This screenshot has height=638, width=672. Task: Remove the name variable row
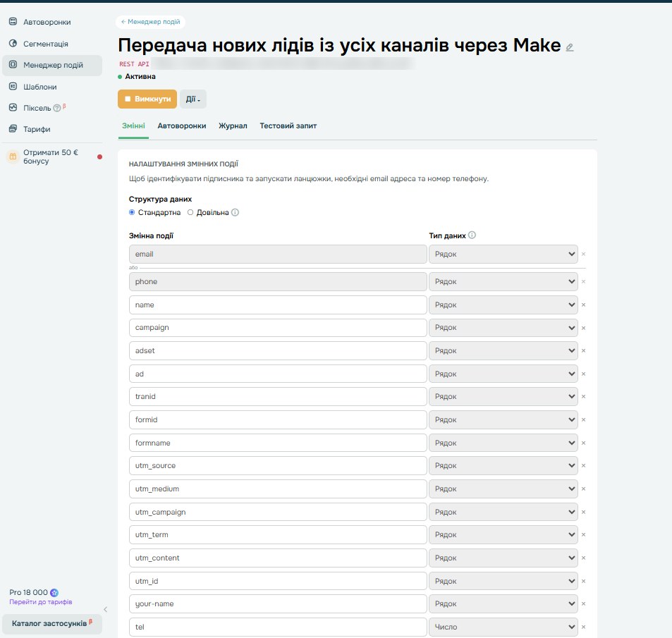click(x=583, y=305)
